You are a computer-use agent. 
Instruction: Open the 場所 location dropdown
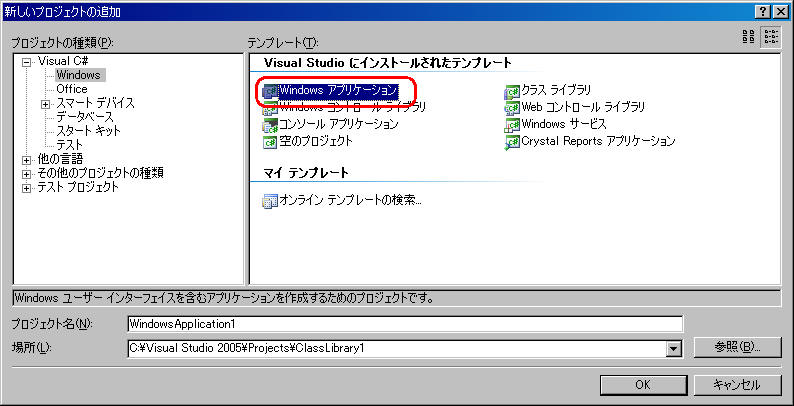674,348
